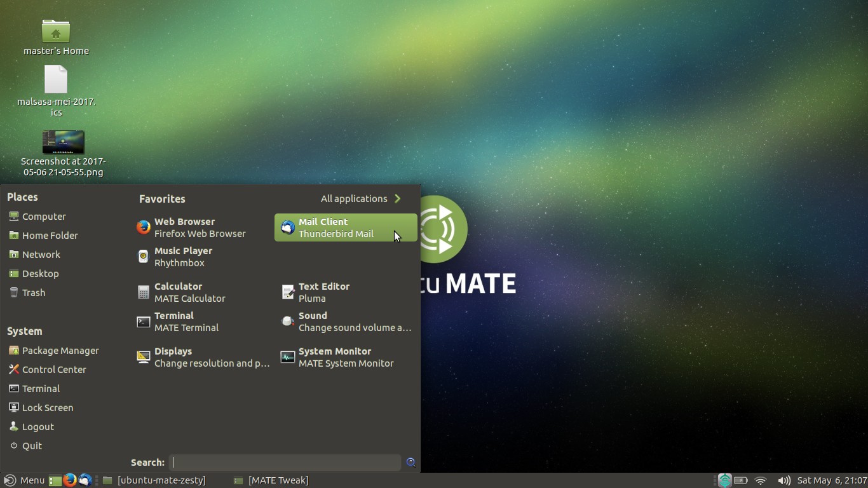Launch Thunderbird from the bottom panel launcher
Screen dimensions: 868x488
pos(85,480)
